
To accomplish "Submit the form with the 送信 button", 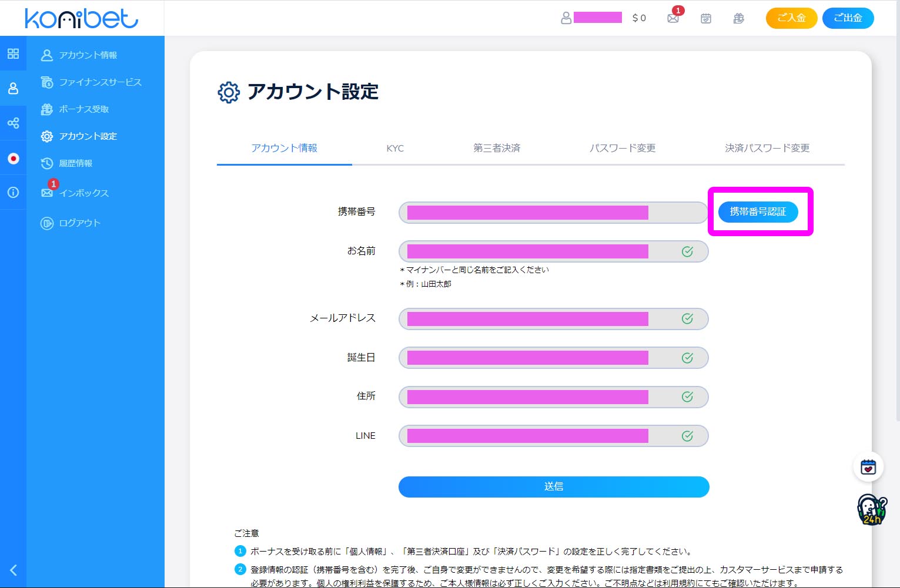I will [x=554, y=486].
